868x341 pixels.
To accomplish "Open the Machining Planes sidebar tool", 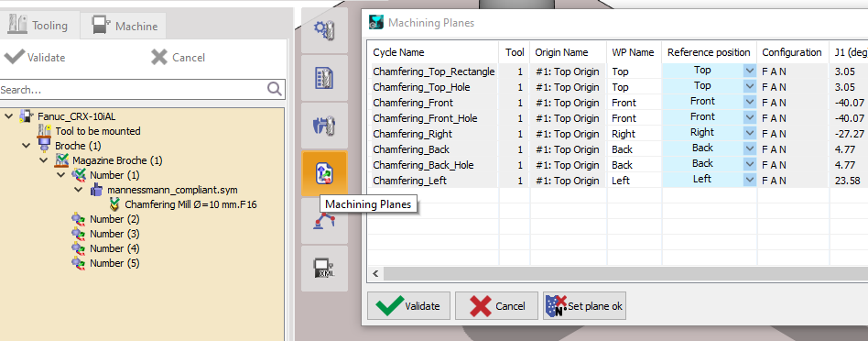I will coord(324,173).
